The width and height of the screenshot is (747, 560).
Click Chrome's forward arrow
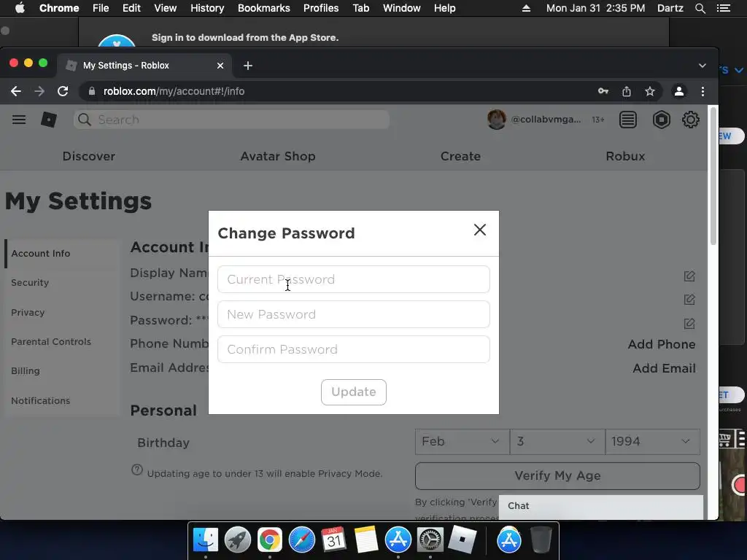[39, 91]
